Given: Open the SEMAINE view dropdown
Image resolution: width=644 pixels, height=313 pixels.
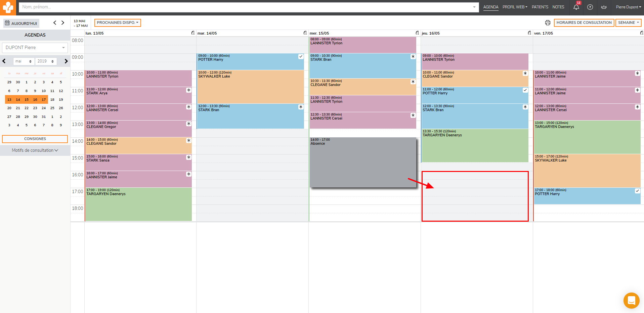Looking at the screenshot, I should tap(628, 23).
